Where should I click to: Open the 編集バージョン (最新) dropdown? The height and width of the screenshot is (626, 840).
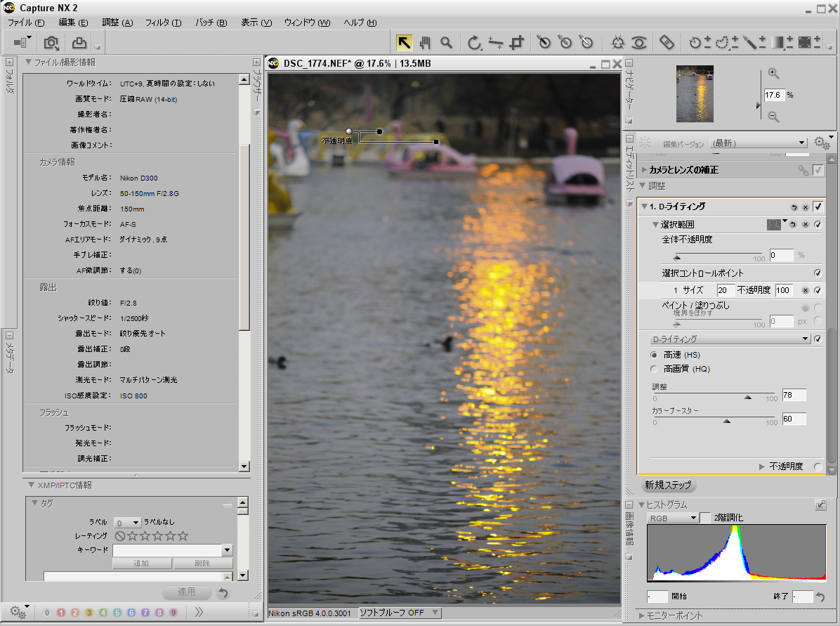[x=801, y=142]
